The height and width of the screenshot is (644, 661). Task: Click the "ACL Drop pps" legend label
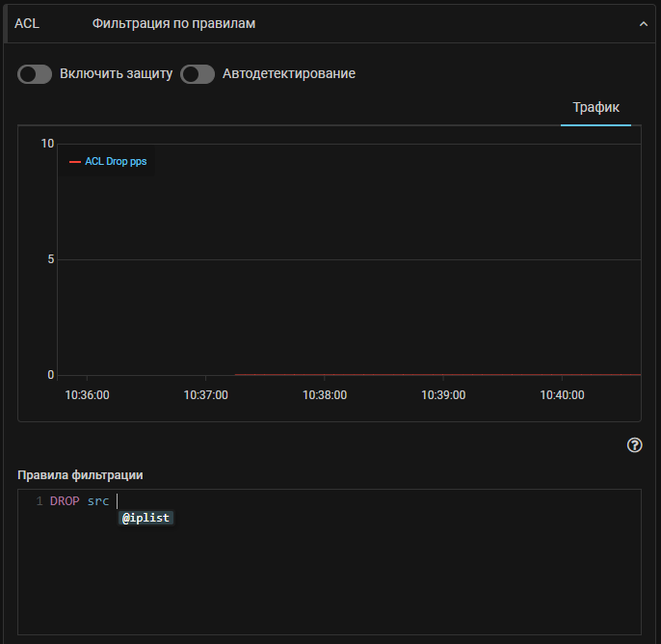tap(116, 162)
